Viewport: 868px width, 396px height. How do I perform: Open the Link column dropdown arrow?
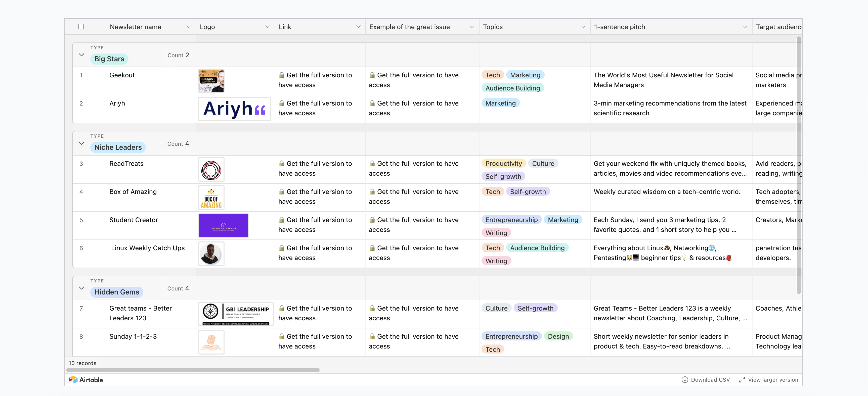358,27
